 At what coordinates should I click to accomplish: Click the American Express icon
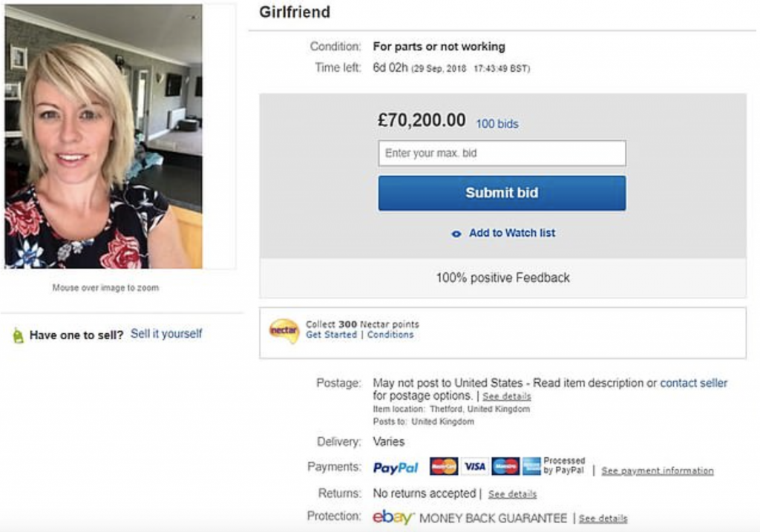(533, 466)
